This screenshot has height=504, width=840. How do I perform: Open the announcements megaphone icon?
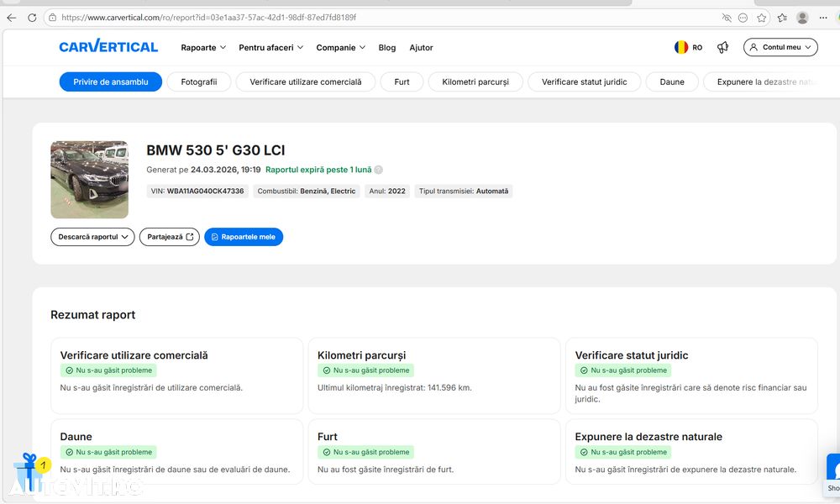pos(722,48)
